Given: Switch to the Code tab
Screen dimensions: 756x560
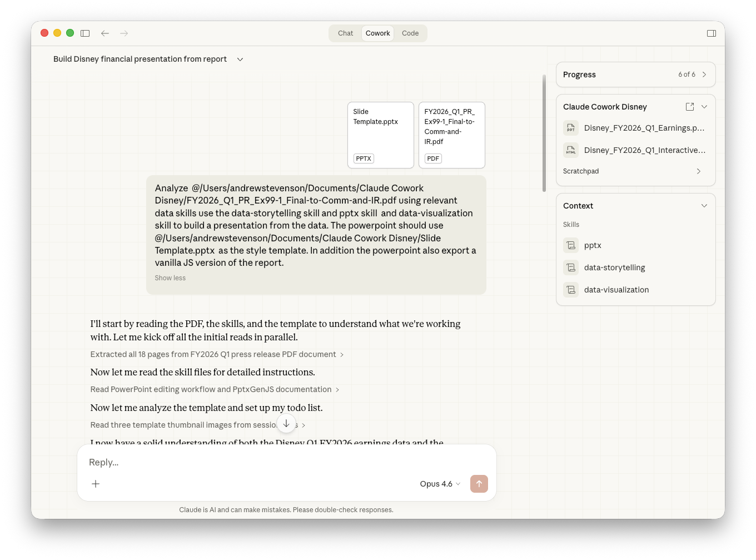Looking at the screenshot, I should click(x=410, y=33).
